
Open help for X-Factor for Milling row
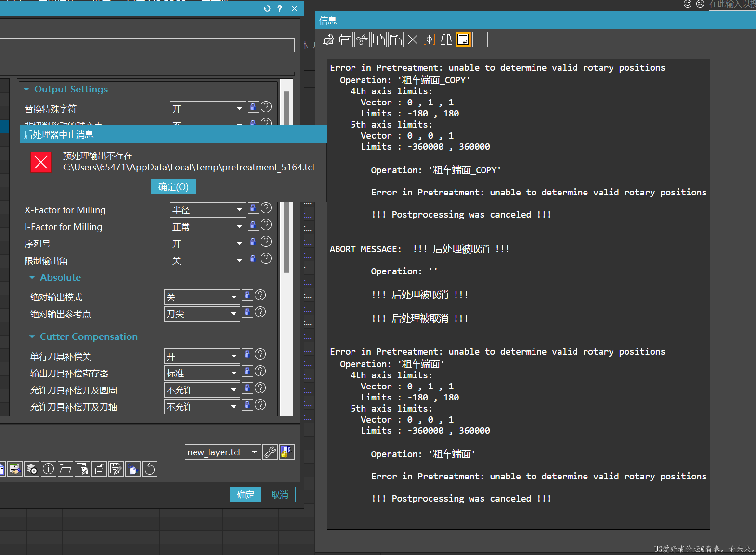tap(266, 208)
